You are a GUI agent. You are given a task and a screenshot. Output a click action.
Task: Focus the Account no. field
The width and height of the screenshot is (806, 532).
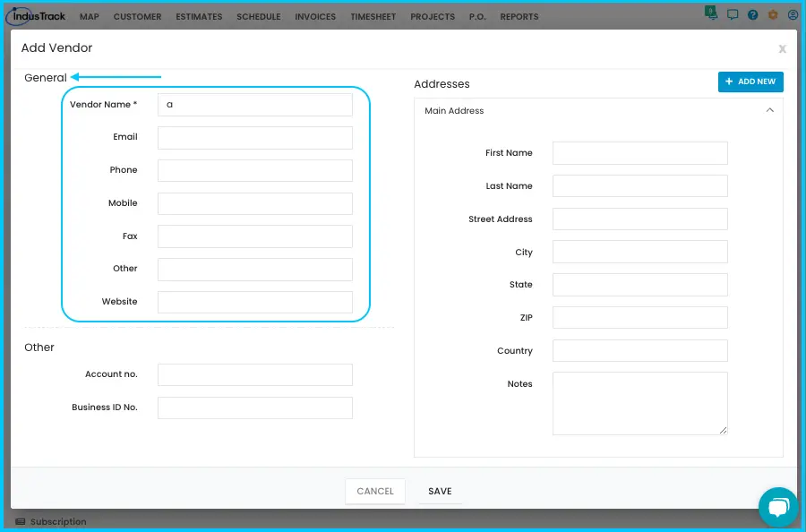pos(255,374)
